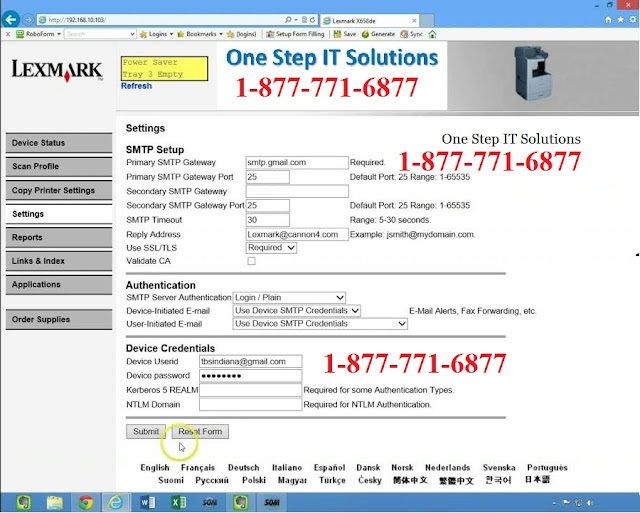Open Chrome from taskbar
The image size is (640, 513).
coord(86,502)
